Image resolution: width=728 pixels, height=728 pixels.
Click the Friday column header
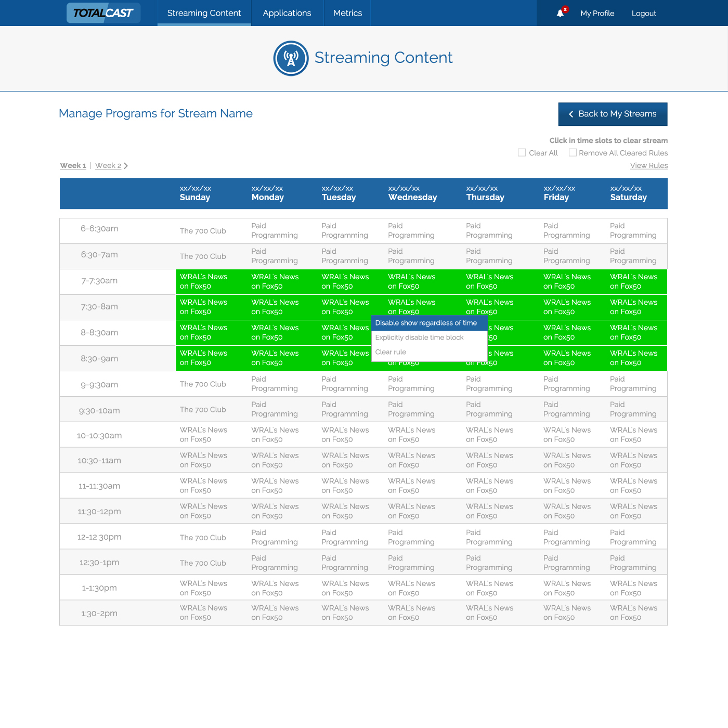[x=559, y=193]
